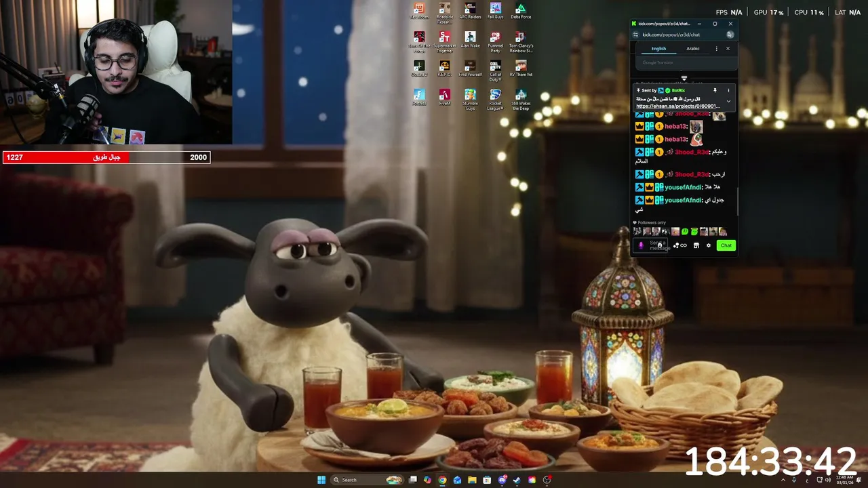This screenshot has height=488, width=868.
Task: Open chat settings gear icon
Action: 709,245
